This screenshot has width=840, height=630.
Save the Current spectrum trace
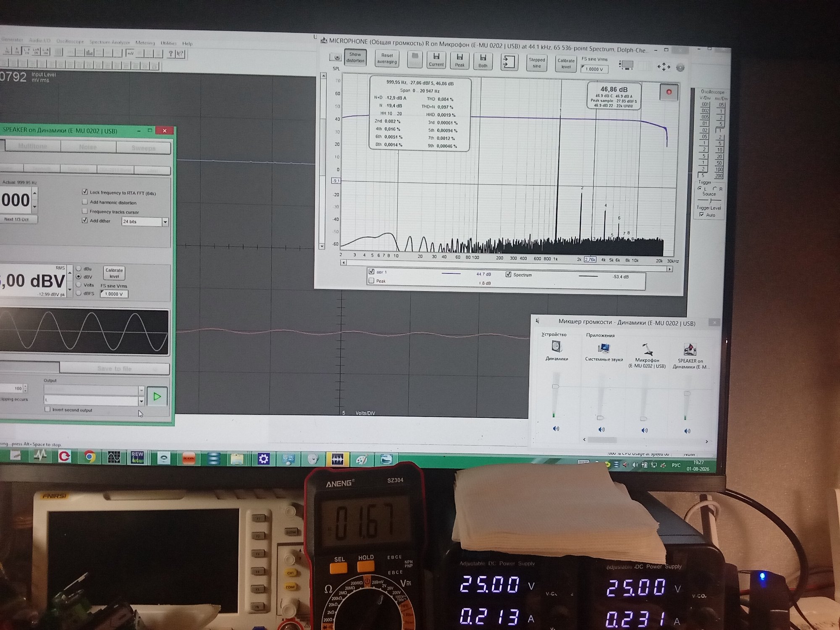click(436, 60)
